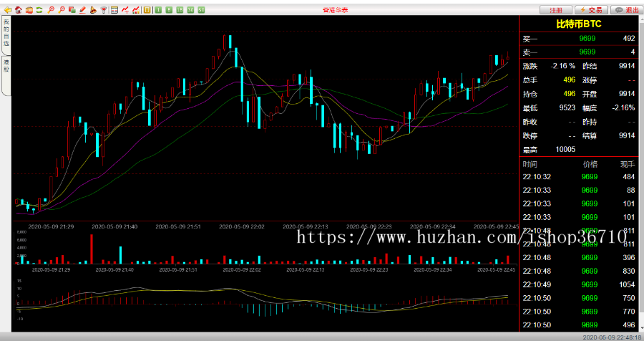Click the red funnel filter icon

(104, 10)
